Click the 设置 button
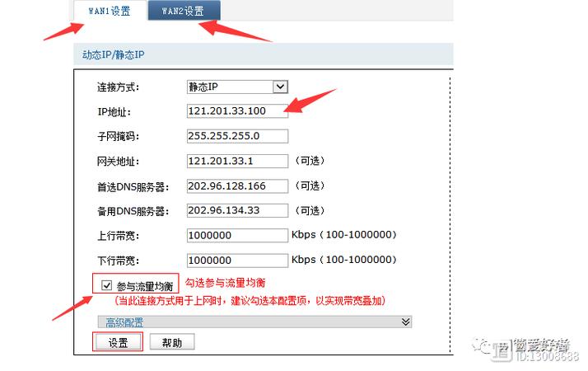 [118, 342]
